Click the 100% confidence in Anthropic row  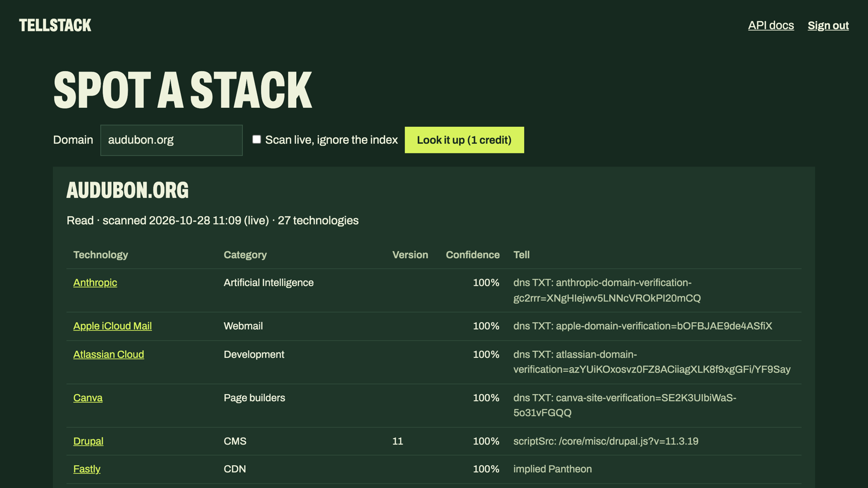[x=486, y=282]
